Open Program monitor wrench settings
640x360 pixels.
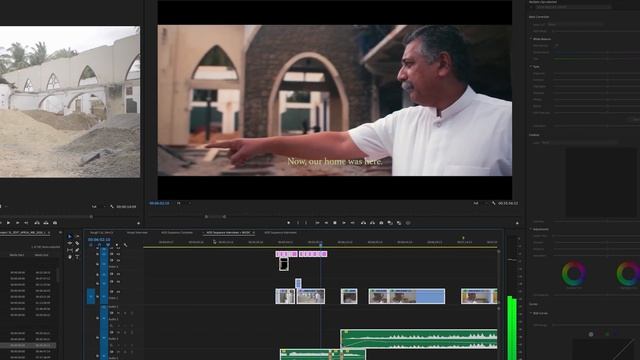[493, 203]
